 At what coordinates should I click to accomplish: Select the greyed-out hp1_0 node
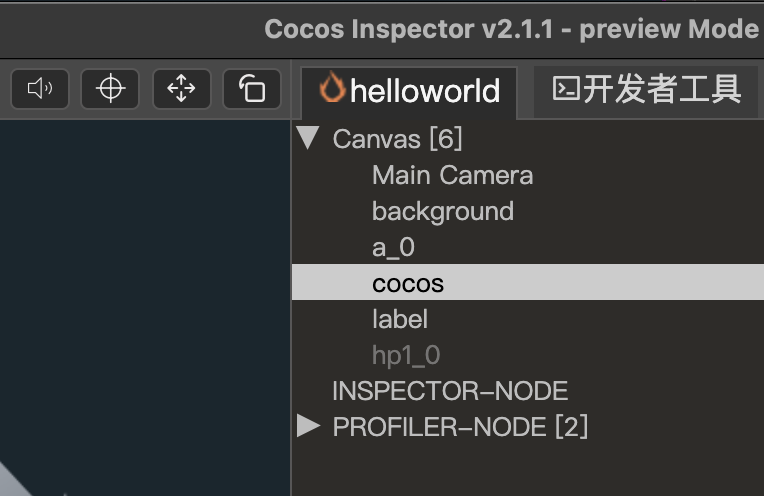(x=405, y=355)
